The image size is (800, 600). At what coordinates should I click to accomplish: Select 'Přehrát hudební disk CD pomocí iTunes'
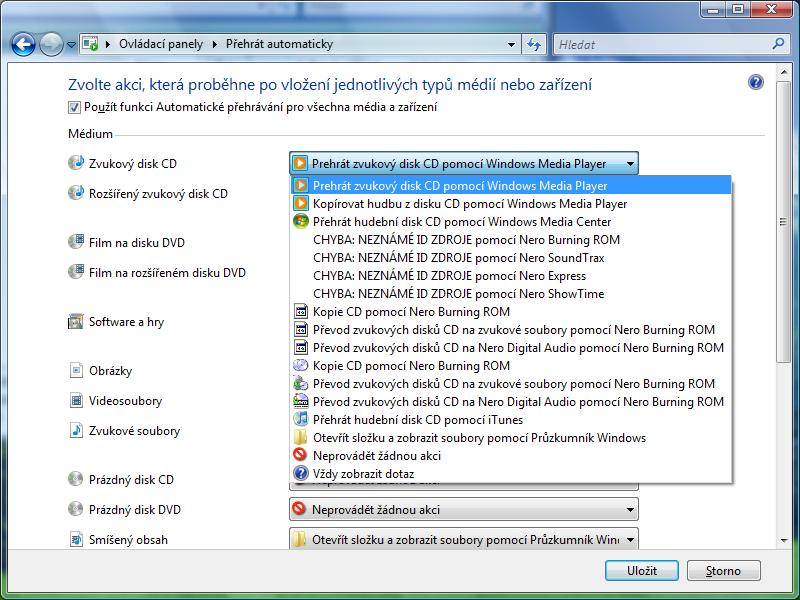511,419
